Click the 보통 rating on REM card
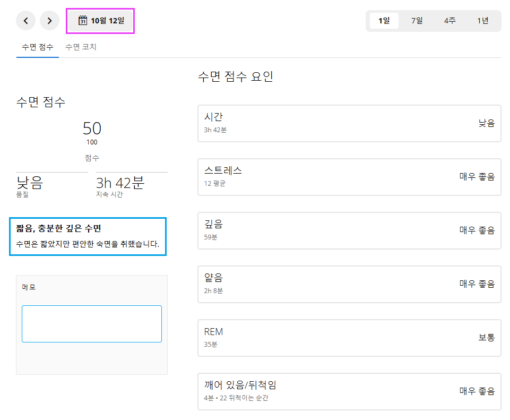The height and width of the screenshot is (420, 510). tap(487, 337)
